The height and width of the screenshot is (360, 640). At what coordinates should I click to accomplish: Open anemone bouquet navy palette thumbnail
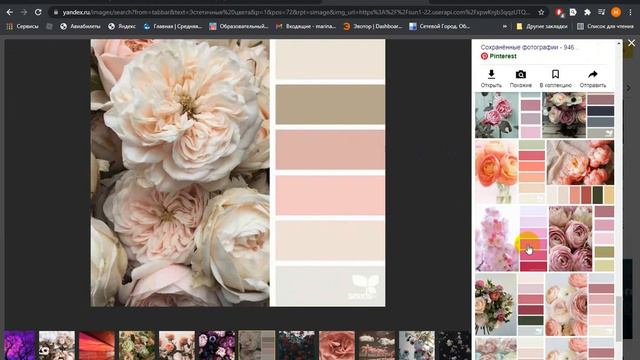[x=578, y=115]
